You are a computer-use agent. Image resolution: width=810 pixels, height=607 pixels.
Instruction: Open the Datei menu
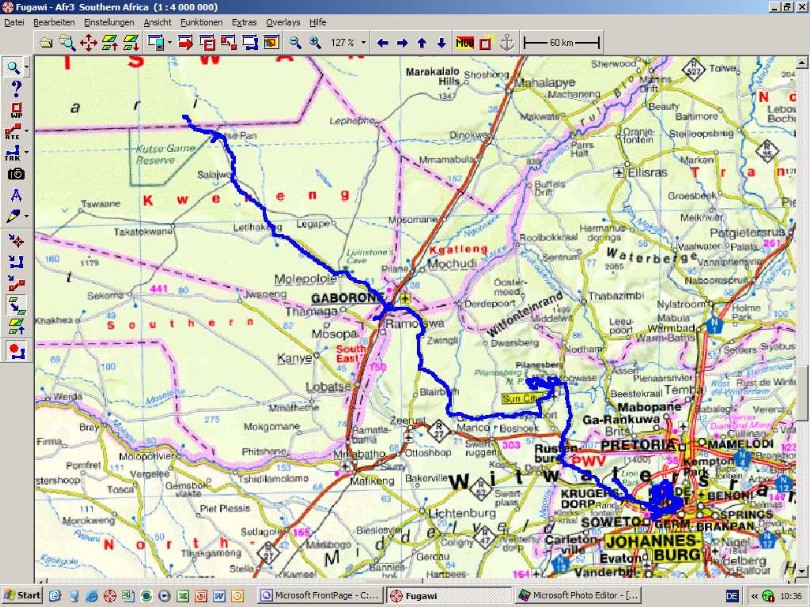coord(14,22)
